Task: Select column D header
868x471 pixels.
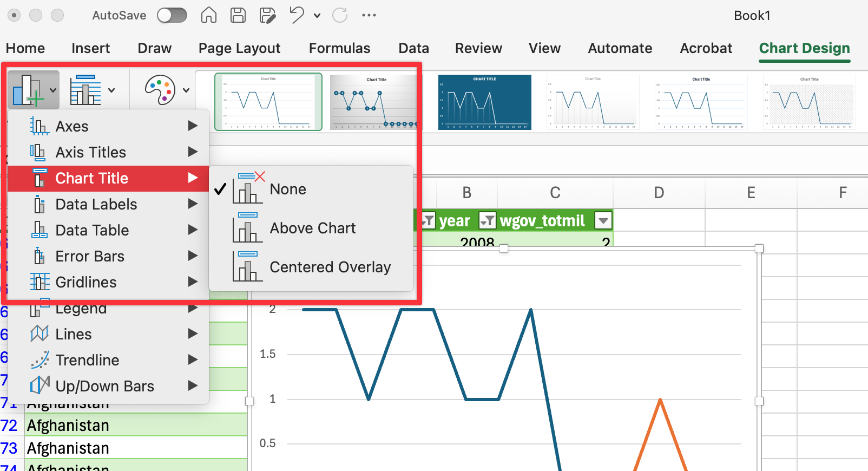Action: (x=659, y=193)
